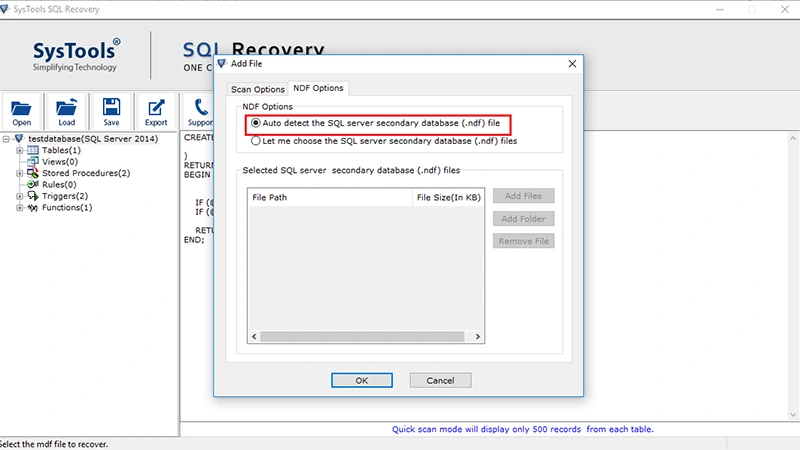
Task: Select Let me choose .ndf files option
Action: click(256, 141)
